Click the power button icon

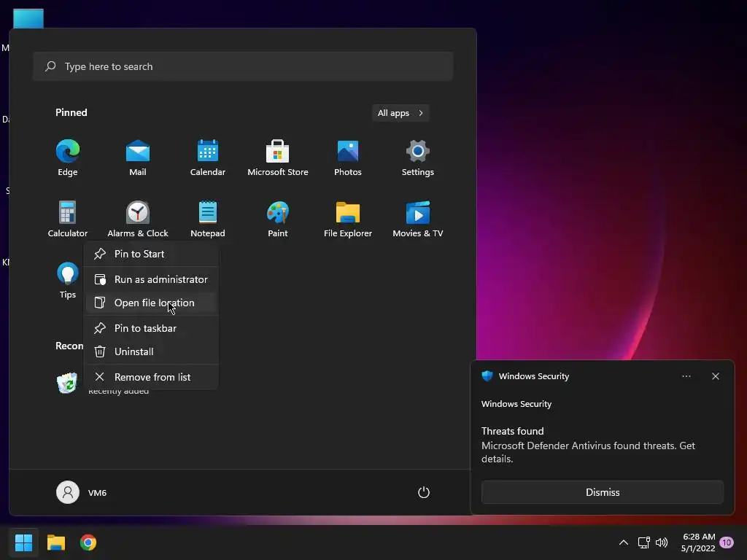coord(424,492)
